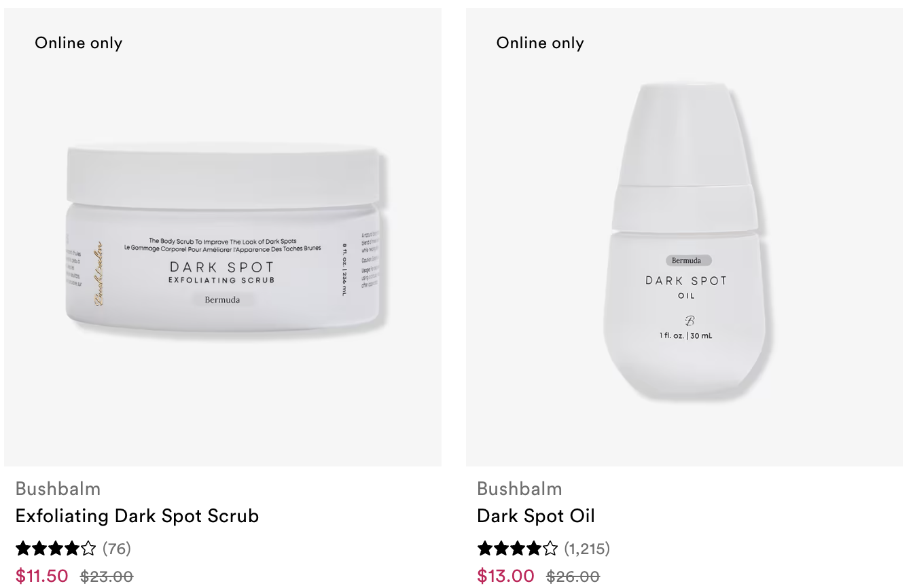Select Bushbalm brand above the scrub title
Screen dimensions: 913x588
(x=58, y=489)
